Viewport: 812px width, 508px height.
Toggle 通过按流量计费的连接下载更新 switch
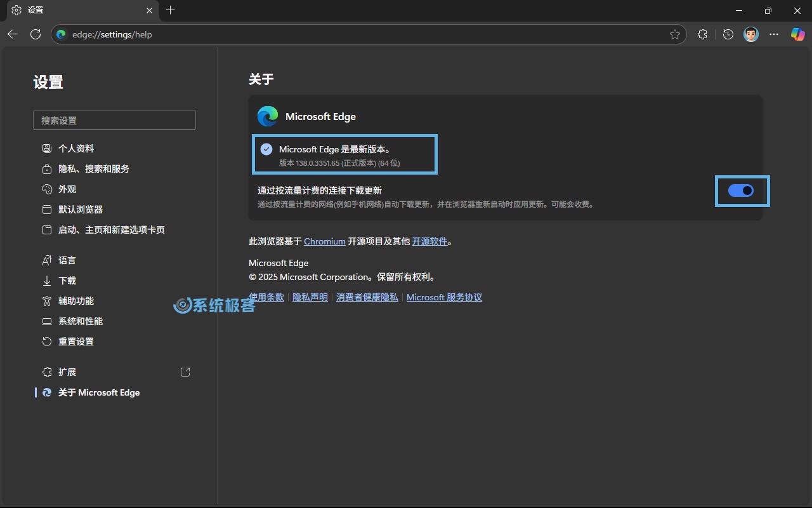[x=740, y=190]
